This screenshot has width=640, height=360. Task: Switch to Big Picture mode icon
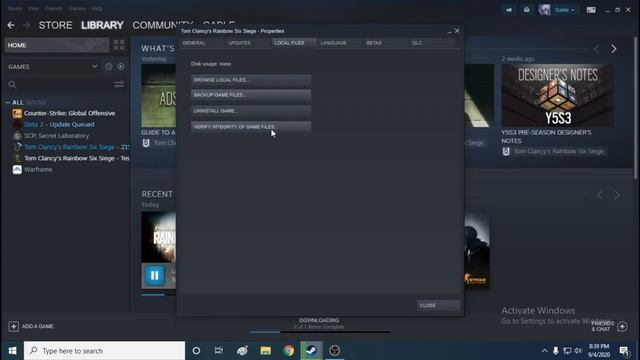pyautogui.click(x=591, y=10)
